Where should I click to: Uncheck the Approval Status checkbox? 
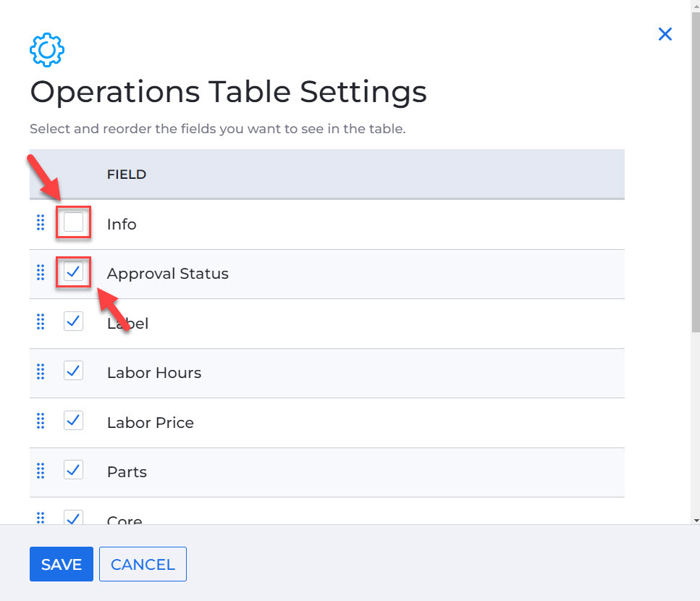[74, 272]
